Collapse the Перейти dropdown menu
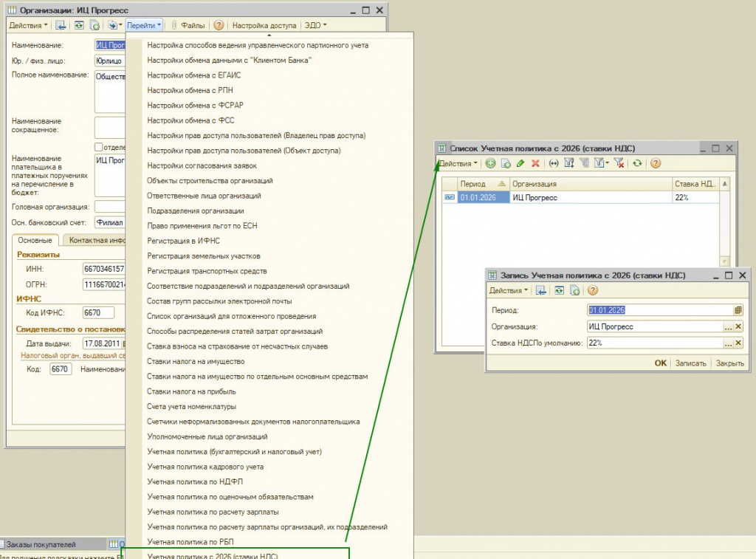This screenshot has width=756, height=559. coord(144,25)
